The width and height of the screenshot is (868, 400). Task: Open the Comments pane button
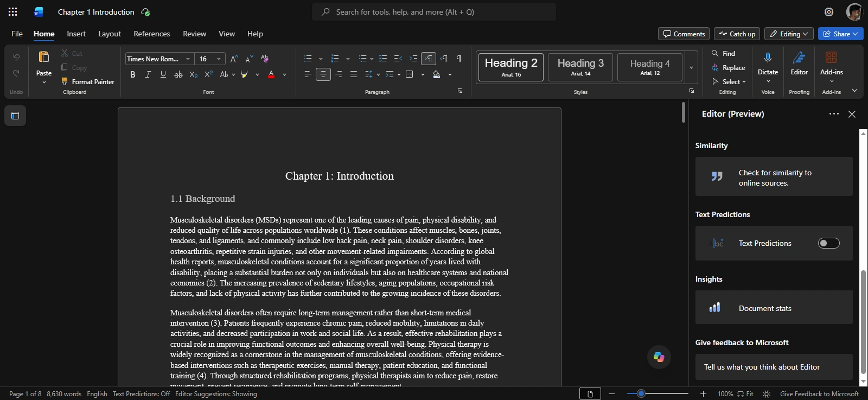click(684, 34)
